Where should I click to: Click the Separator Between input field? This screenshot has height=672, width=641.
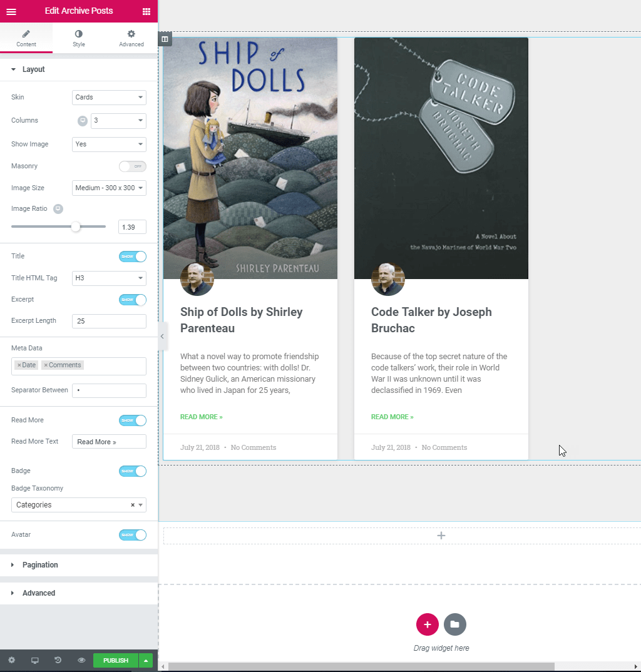109,390
